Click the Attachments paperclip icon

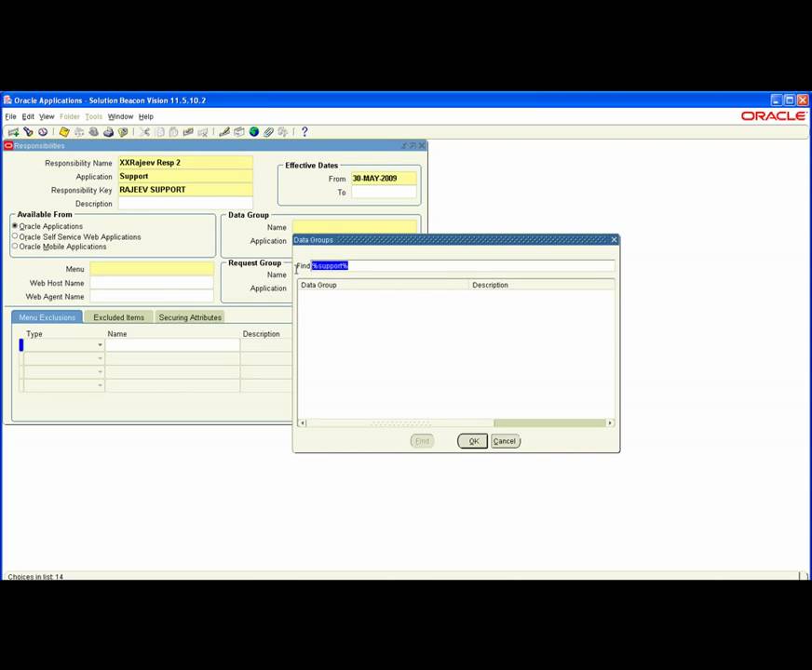[x=268, y=132]
